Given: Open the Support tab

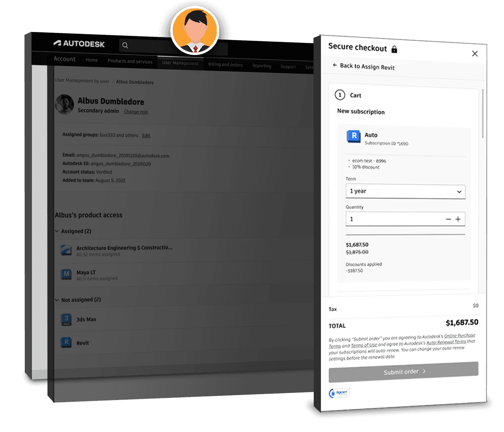Looking at the screenshot, I should coord(288,67).
